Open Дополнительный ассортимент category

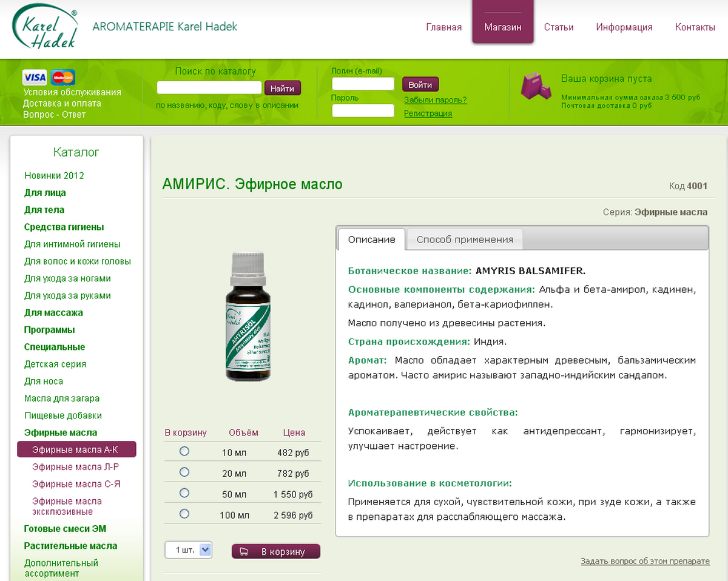pyautogui.click(x=61, y=568)
